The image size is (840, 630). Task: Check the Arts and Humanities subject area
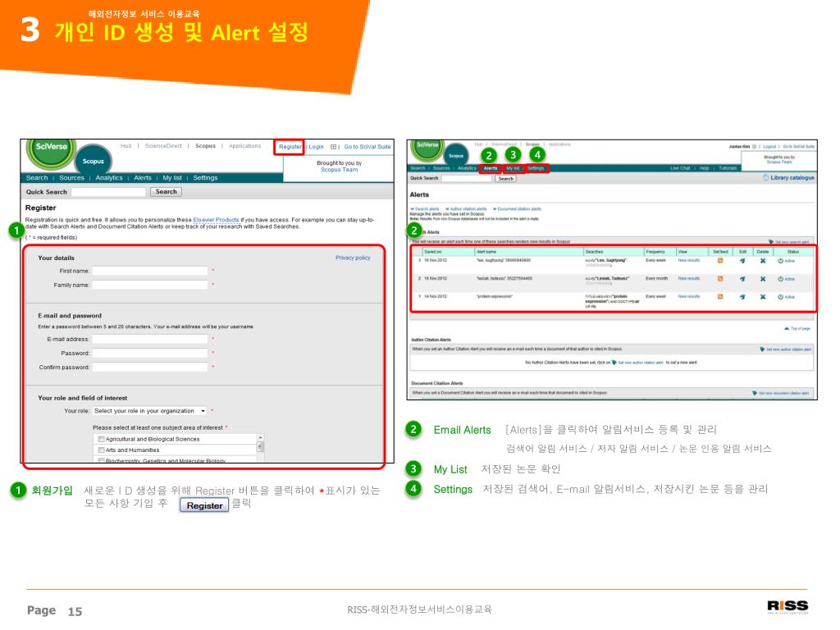(x=101, y=450)
